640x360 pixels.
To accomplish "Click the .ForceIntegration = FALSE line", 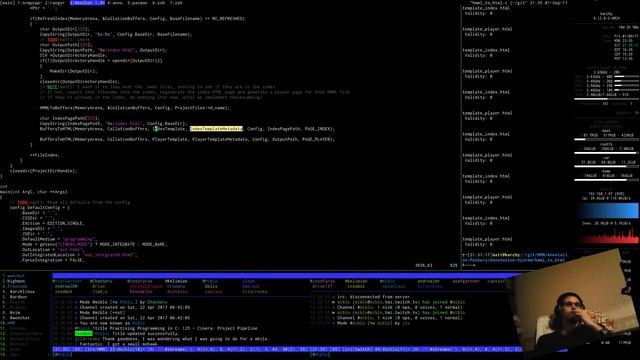I will (x=53, y=260).
